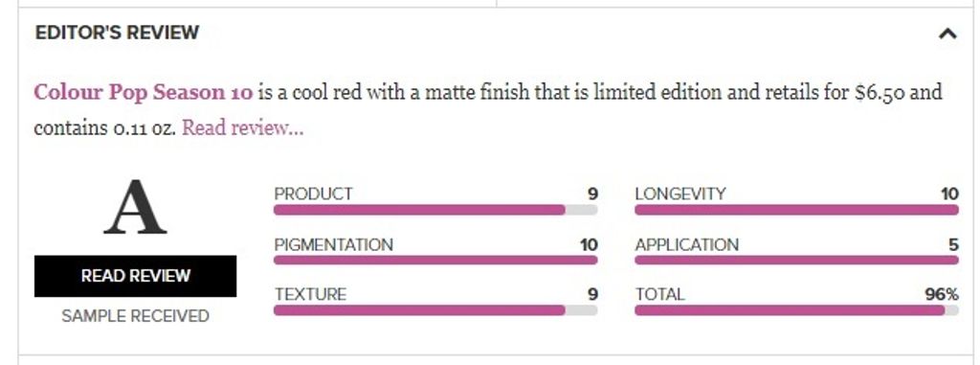Click the Texture rating bar
Screen dimensions: 980x365
(x=435, y=309)
